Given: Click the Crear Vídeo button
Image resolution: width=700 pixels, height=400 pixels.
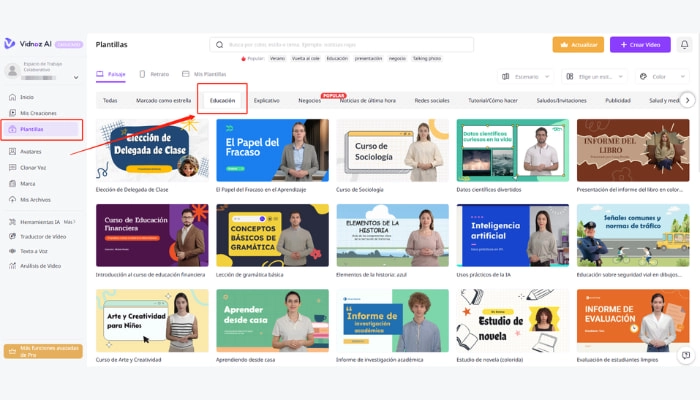Looking at the screenshot, I should click(x=640, y=45).
